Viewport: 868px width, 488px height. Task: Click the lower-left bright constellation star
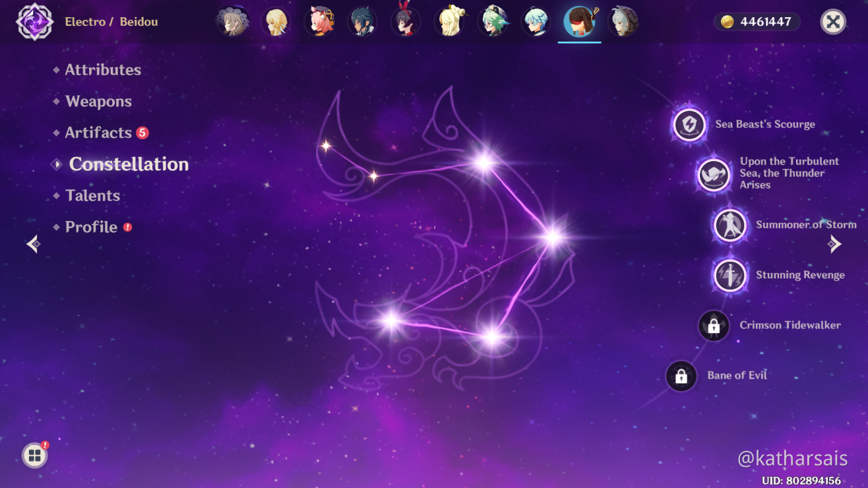391,321
